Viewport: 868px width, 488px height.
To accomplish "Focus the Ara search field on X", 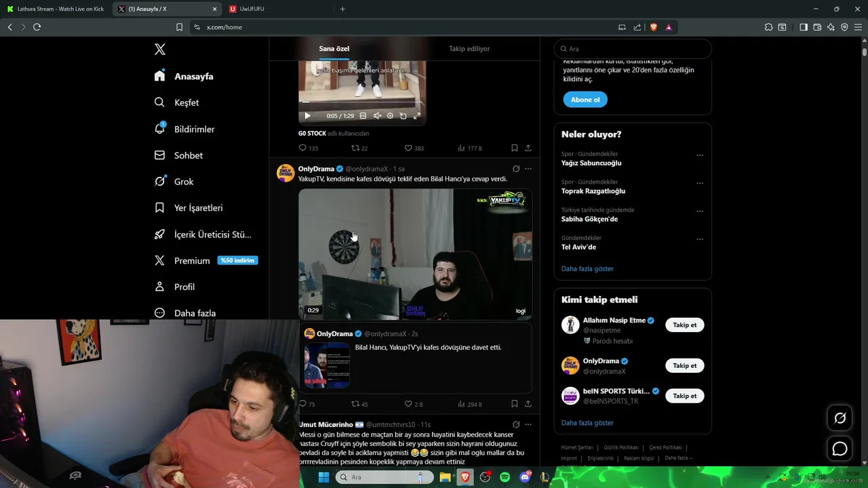I will tap(633, 49).
